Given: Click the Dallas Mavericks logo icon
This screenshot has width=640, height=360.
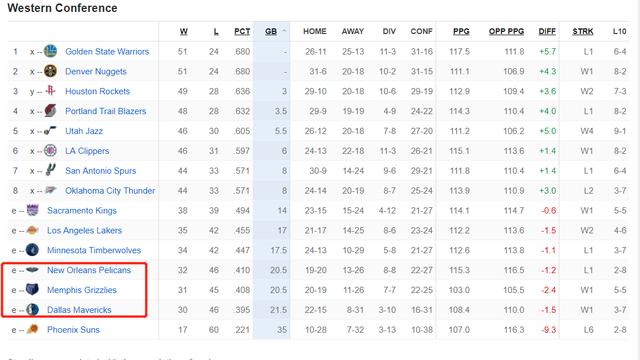Looking at the screenshot, I should (32, 309).
